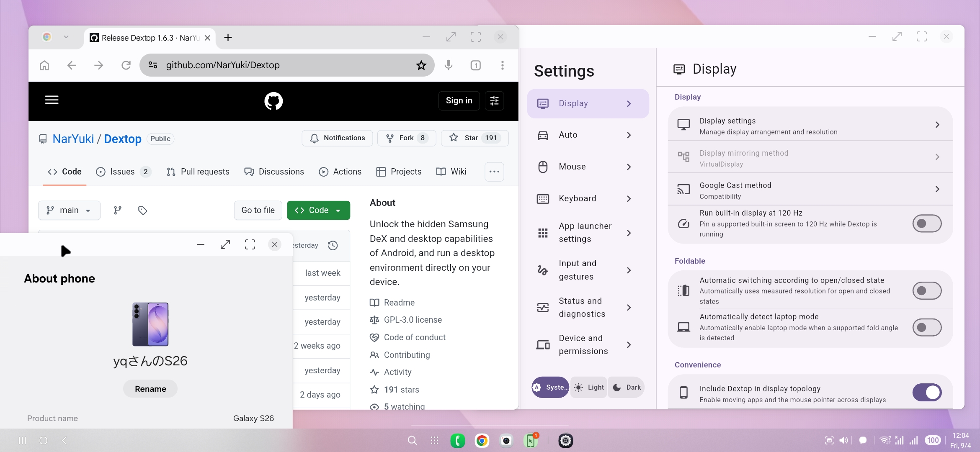Expand the green Code dropdown button

(318, 211)
